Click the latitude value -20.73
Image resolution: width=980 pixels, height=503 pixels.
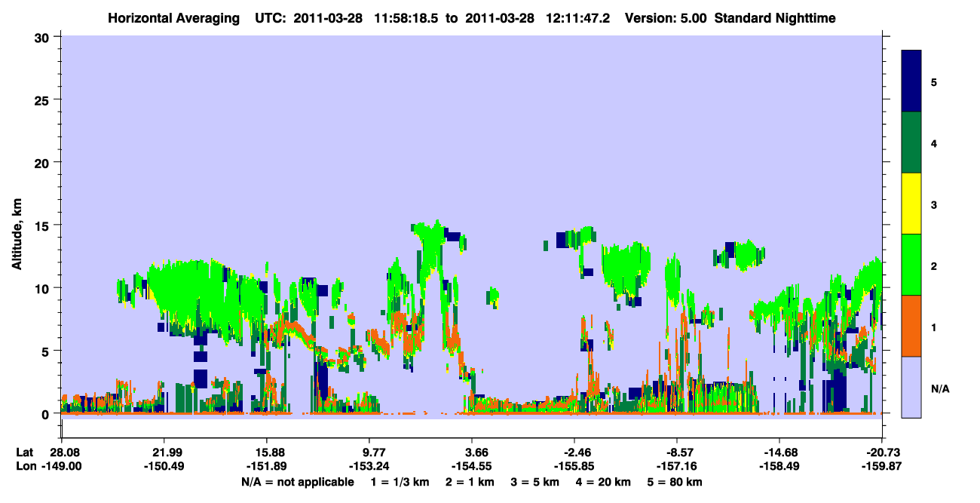point(882,452)
